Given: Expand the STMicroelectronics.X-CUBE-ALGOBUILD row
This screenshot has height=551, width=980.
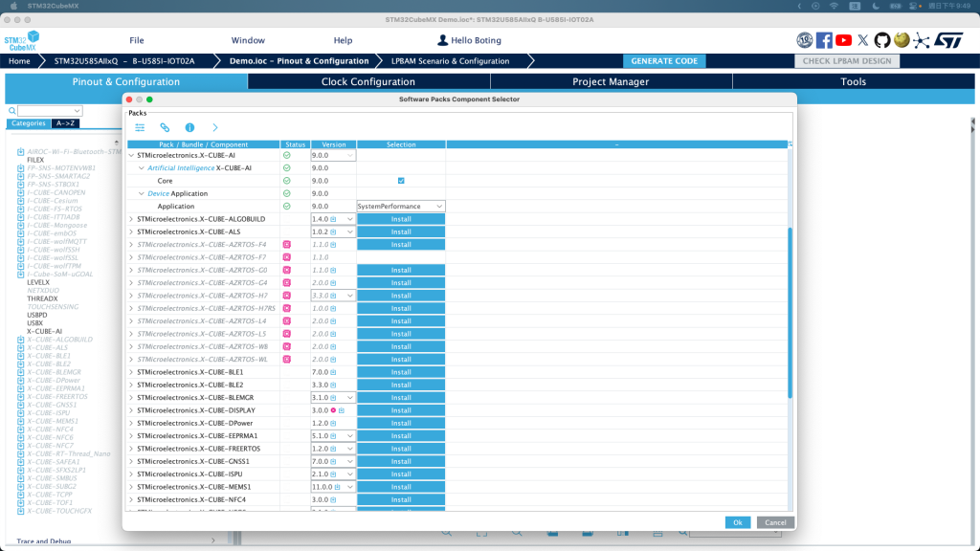Looking at the screenshot, I should (131, 219).
